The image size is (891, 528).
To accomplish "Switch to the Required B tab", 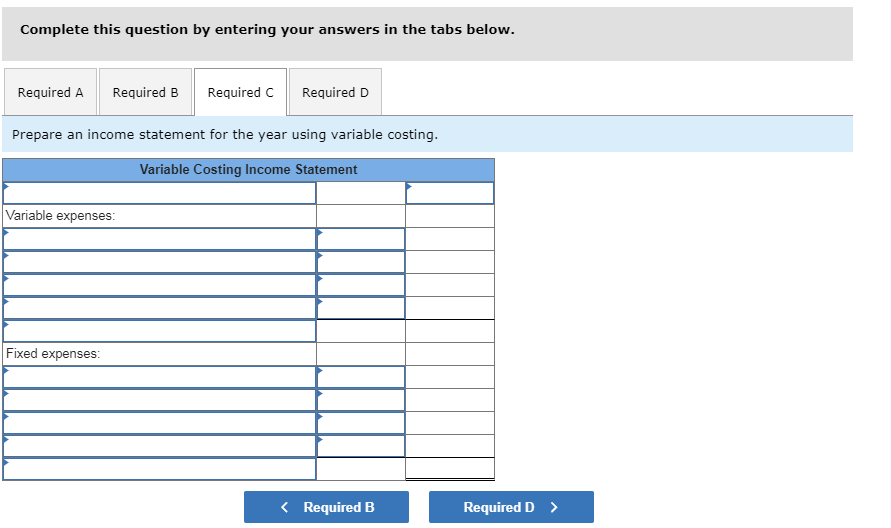I will [145, 92].
